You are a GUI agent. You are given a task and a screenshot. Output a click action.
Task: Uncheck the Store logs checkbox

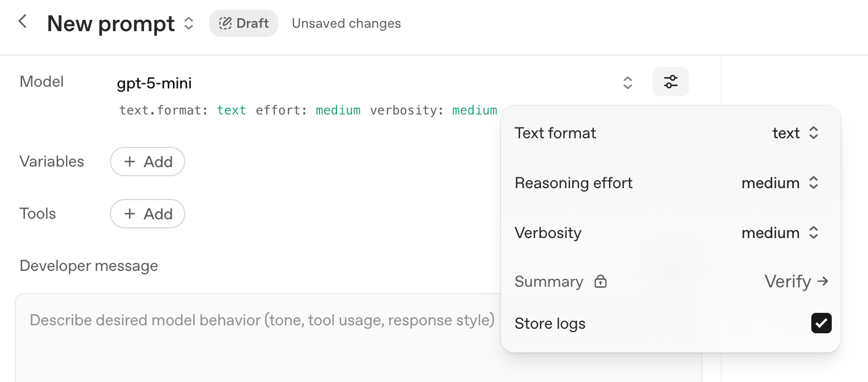pyautogui.click(x=822, y=323)
